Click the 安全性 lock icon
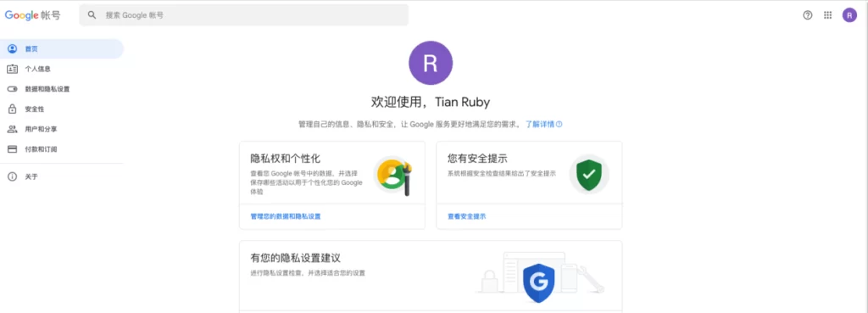868x313 pixels. pyautogui.click(x=12, y=109)
